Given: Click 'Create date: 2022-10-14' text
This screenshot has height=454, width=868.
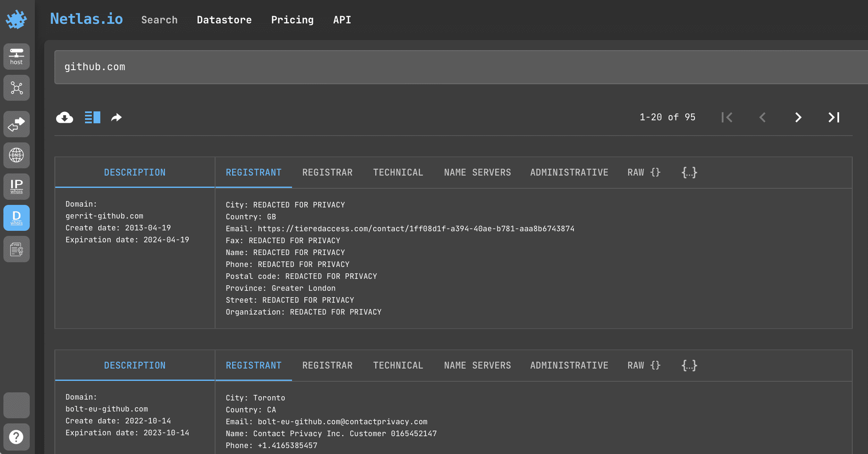Looking at the screenshot, I should pos(118,421).
